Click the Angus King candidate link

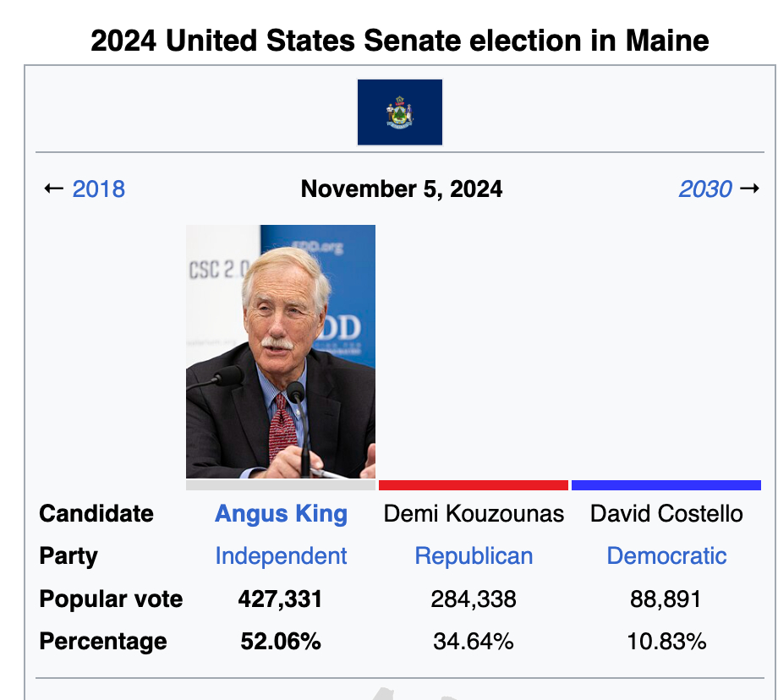pyautogui.click(x=281, y=514)
